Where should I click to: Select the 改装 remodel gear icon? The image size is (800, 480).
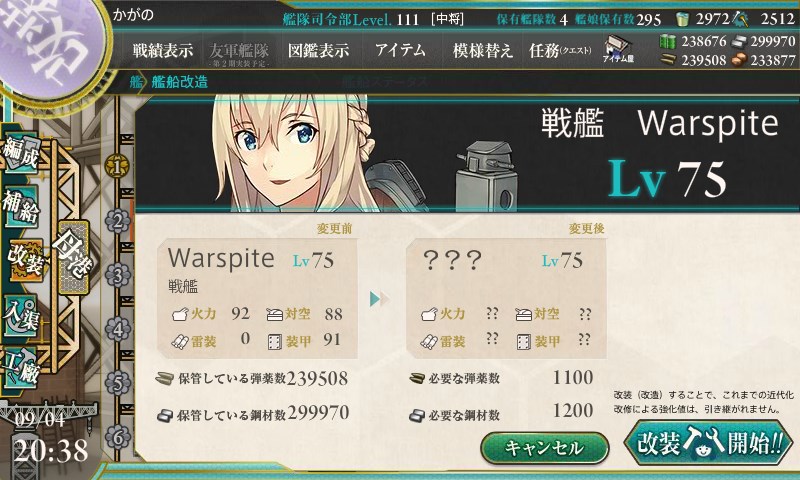click(24, 260)
